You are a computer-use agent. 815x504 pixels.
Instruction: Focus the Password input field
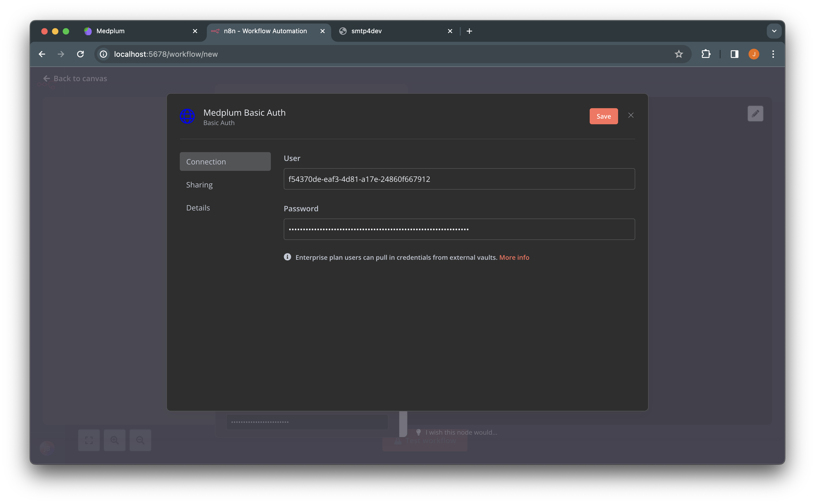[x=459, y=229]
